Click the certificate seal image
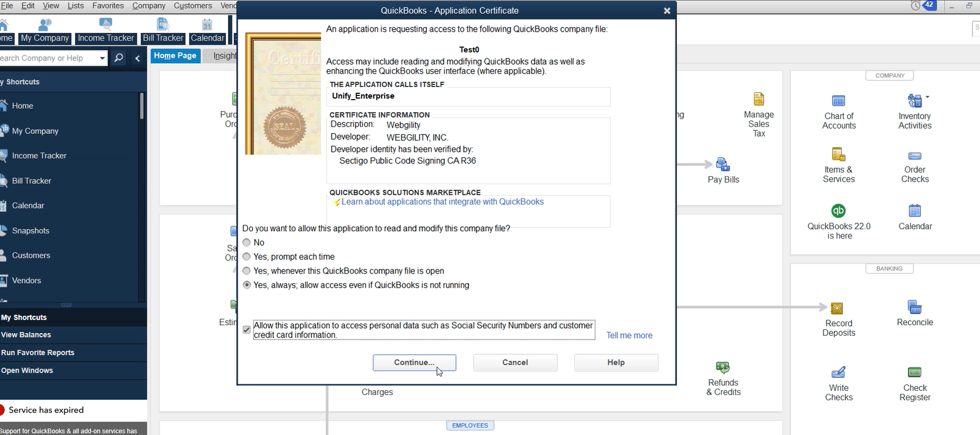Viewport: 980px width, 435px height. [x=285, y=127]
